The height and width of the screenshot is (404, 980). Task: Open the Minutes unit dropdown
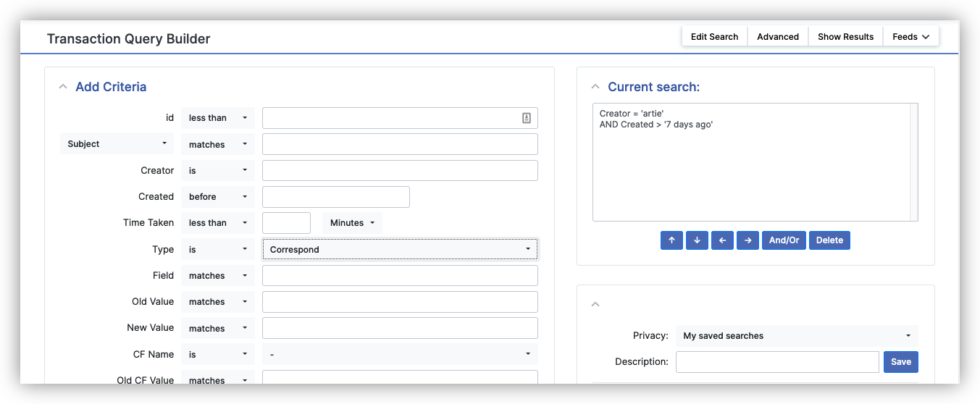pos(352,223)
